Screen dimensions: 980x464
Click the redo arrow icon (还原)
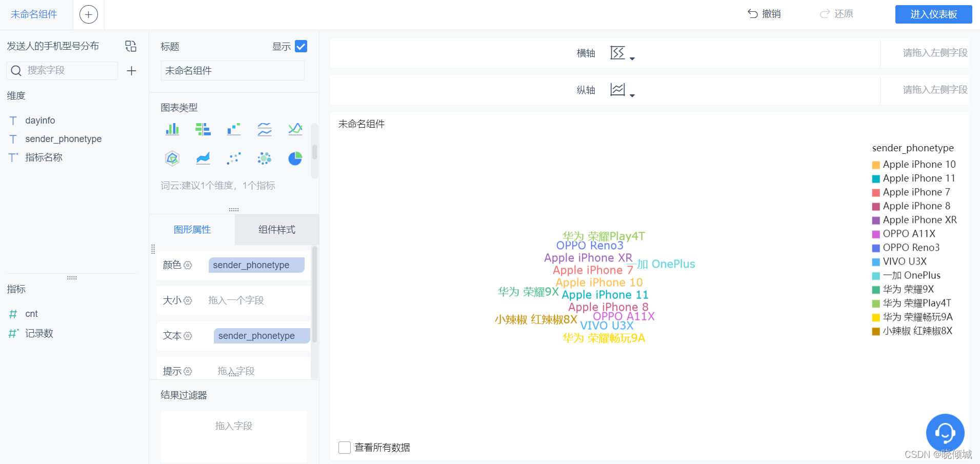click(x=825, y=14)
